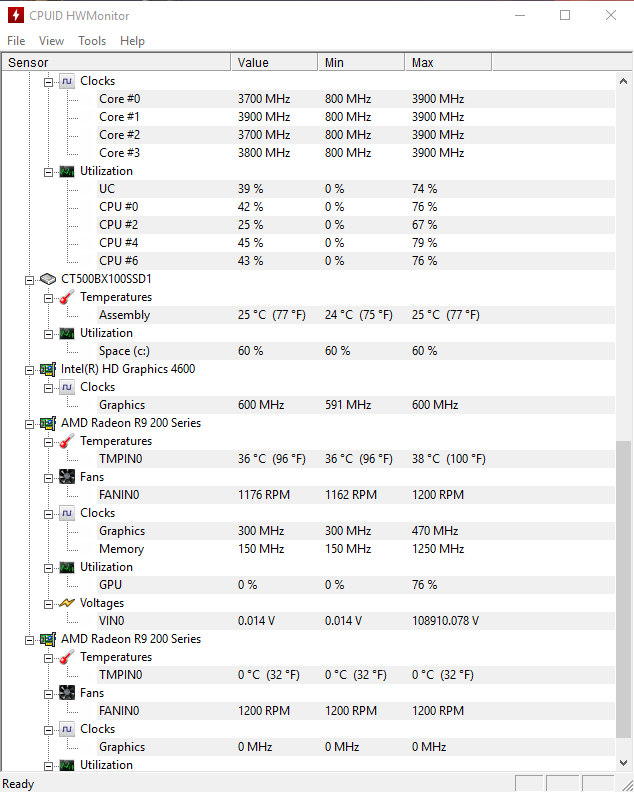Collapse the first AMD Radeon R9 200 node
Viewport: 634px width, 792px height.
29,424
